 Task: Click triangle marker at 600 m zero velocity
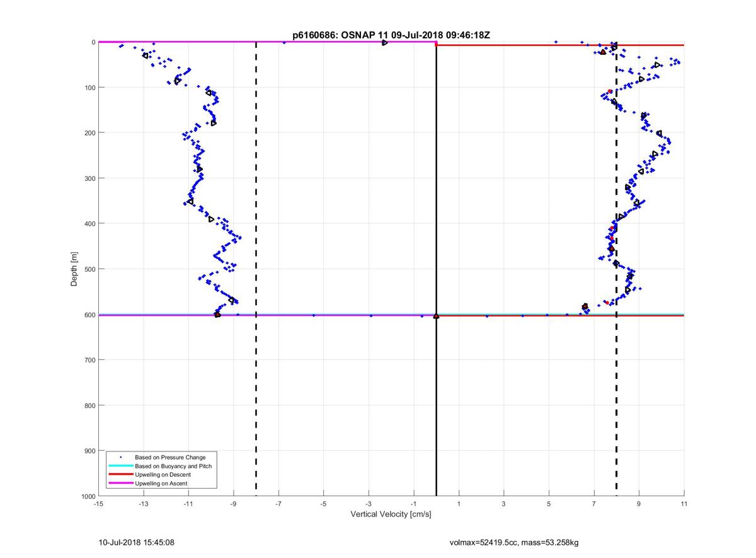436,316
